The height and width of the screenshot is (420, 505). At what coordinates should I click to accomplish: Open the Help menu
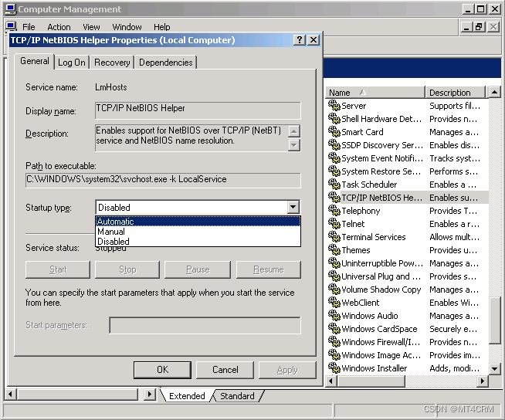[x=161, y=27]
